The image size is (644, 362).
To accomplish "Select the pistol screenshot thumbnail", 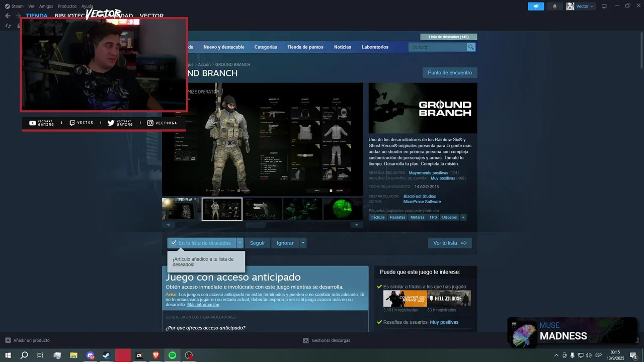I will pyautogui.click(x=262, y=209).
